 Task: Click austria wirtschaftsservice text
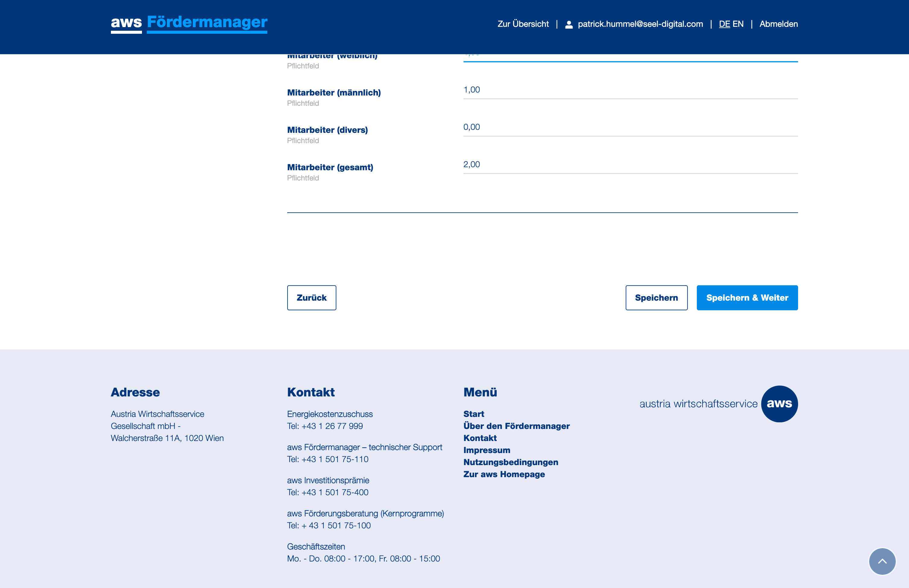(x=698, y=404)
